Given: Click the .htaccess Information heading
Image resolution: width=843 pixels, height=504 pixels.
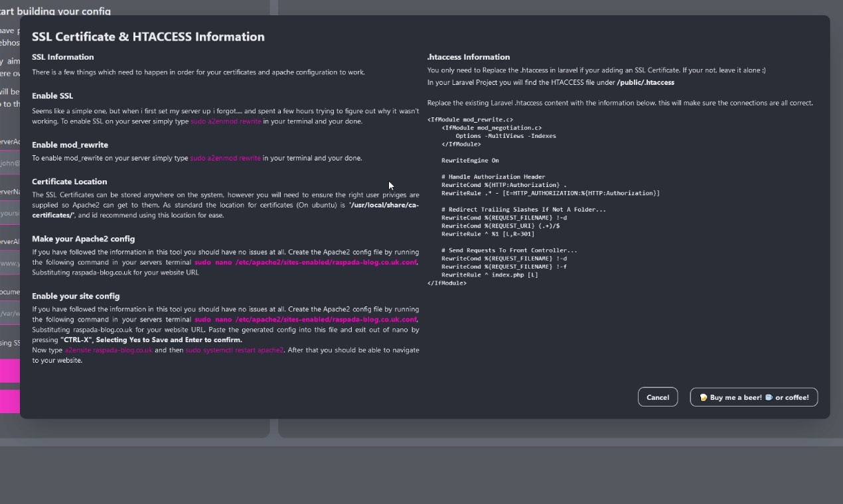Looking at the screenshot, I should (468, 57).
